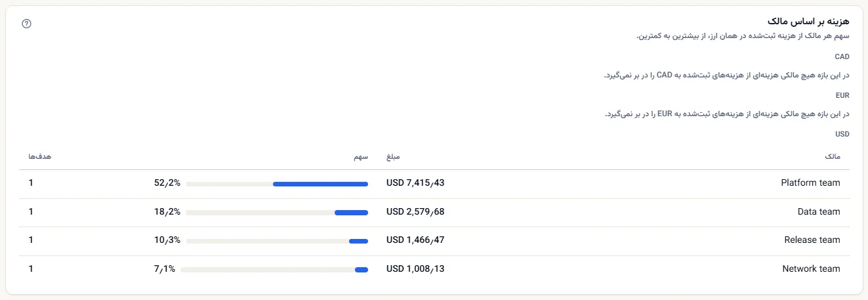Viewport: 868px width, 300px height.
Task: Click the EUR currency heading
Action: tap(842, 95)
